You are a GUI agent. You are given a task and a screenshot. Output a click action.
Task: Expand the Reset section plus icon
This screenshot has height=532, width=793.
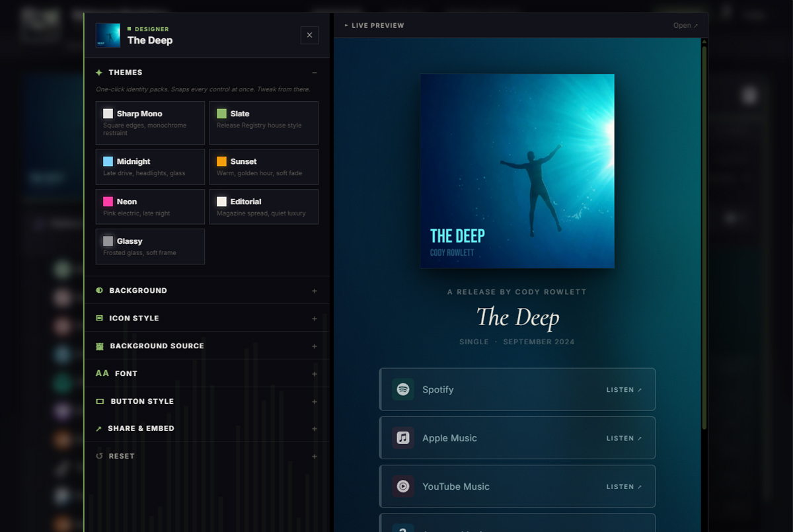click(x=315, y=457)
